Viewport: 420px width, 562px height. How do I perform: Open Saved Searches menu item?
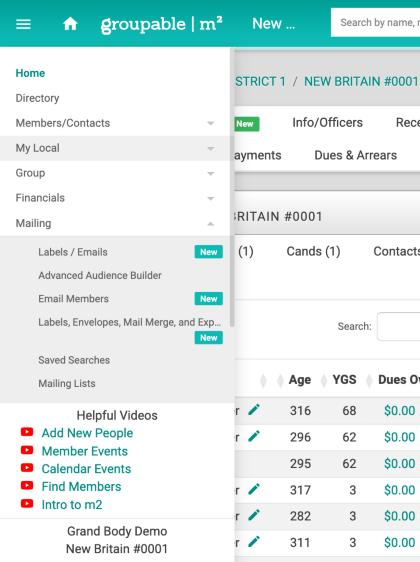pos(74,360)
